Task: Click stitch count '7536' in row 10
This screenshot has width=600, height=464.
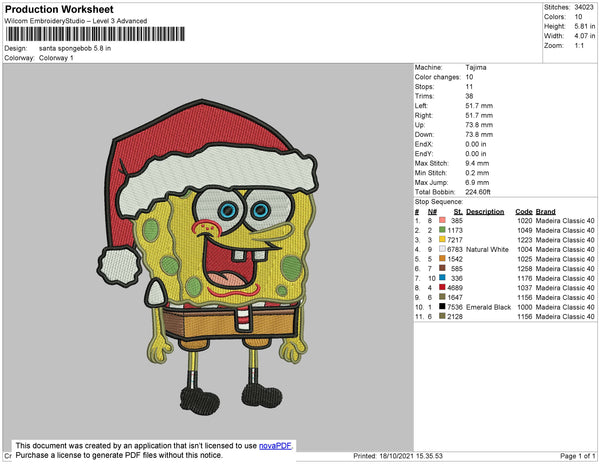Action: coord(455,307)
